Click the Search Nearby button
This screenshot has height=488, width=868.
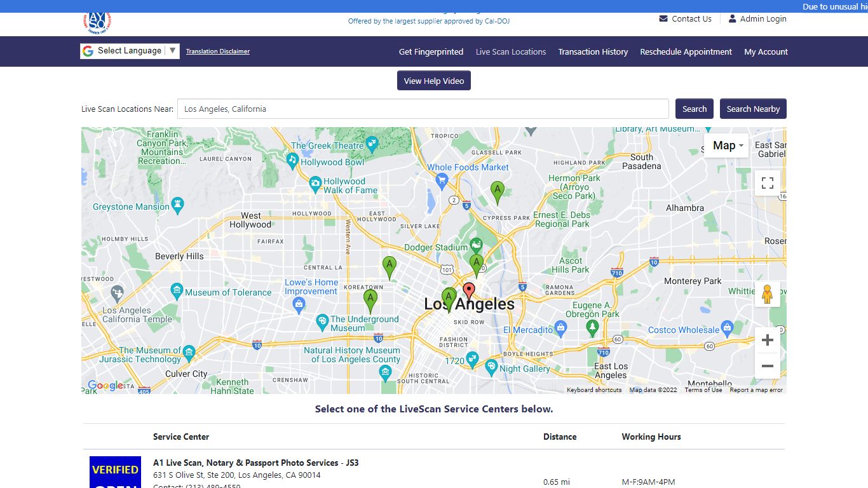tap(753, 109)
